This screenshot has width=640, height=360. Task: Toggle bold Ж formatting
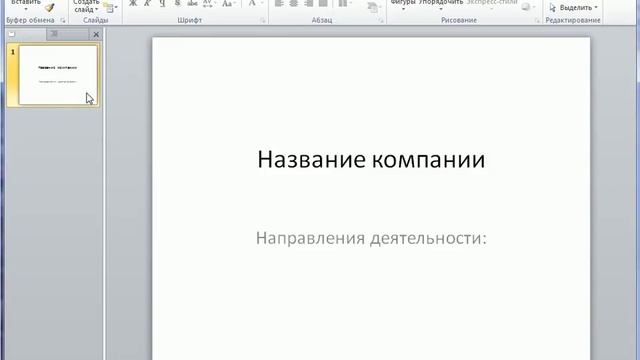133,4
